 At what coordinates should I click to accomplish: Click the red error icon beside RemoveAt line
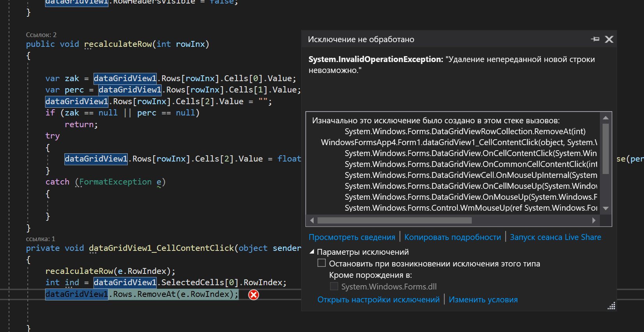coord(253,295)
